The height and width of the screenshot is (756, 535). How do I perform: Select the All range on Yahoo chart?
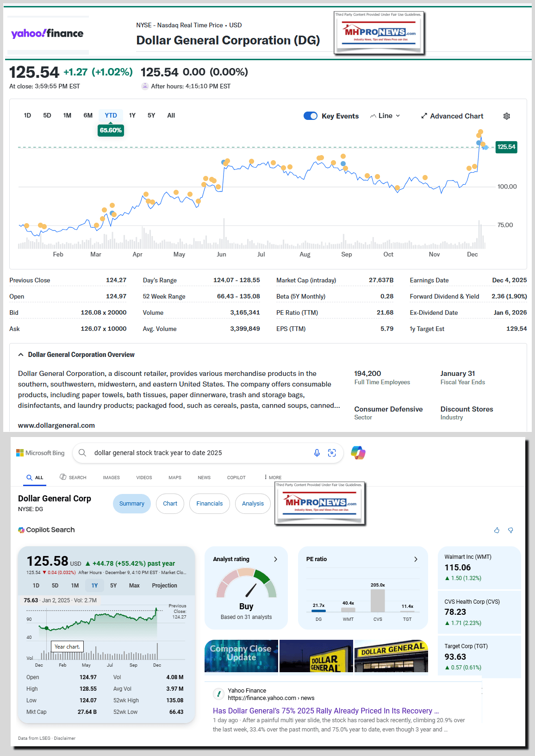pyautogui.click(x=171, y=115)
